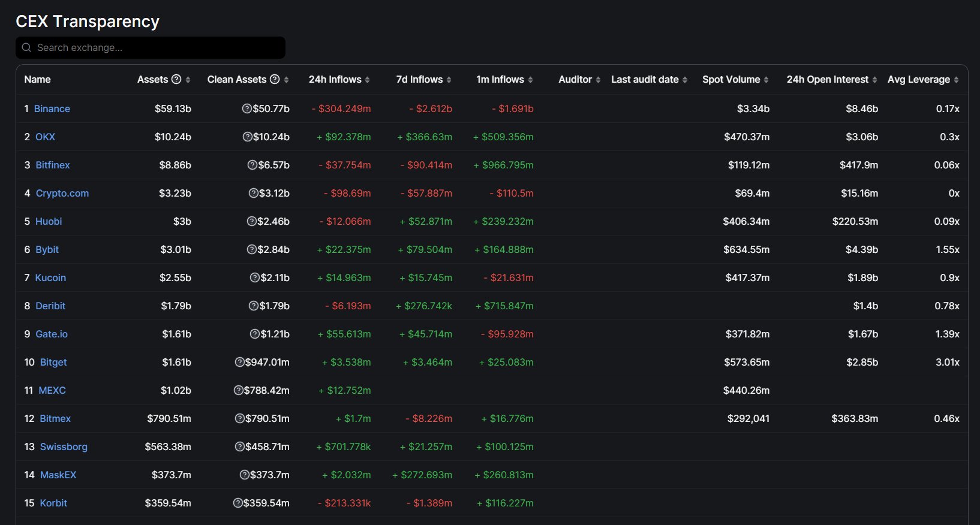Click the help icon beside Bitget $947.01m
The width and height of the screenshot is (980, 525).
point(240,362)
